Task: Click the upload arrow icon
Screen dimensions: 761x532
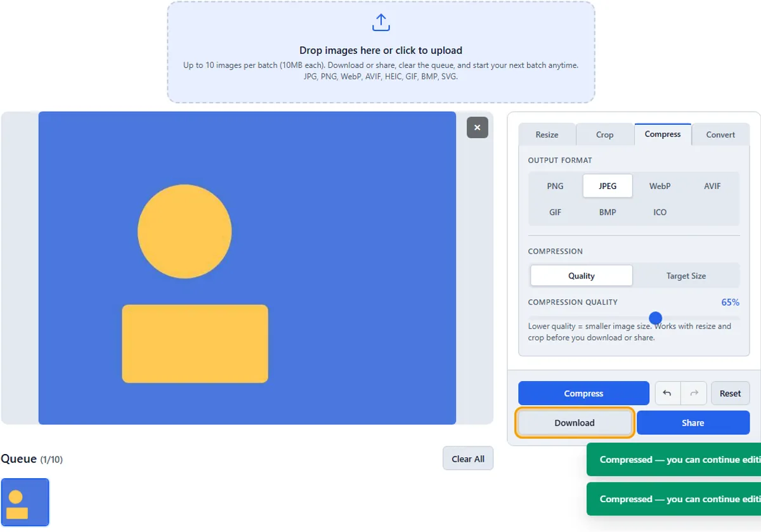Action: [380, 23]
